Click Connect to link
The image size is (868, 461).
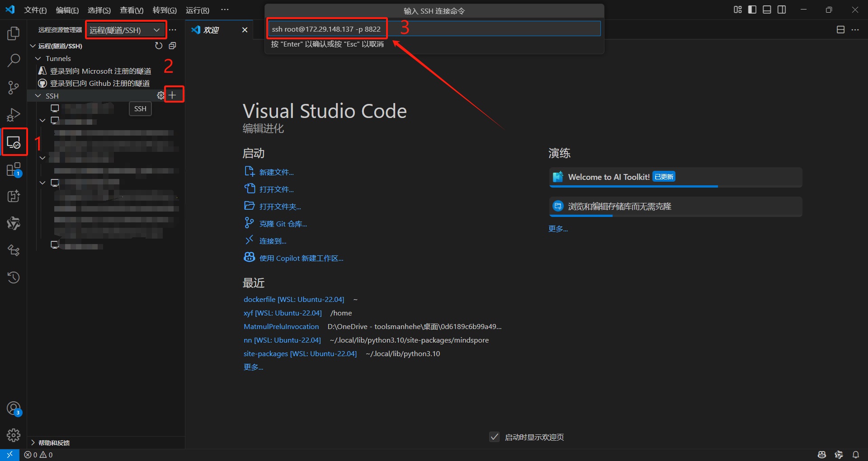pyautogui.click(x=273, y=241)
